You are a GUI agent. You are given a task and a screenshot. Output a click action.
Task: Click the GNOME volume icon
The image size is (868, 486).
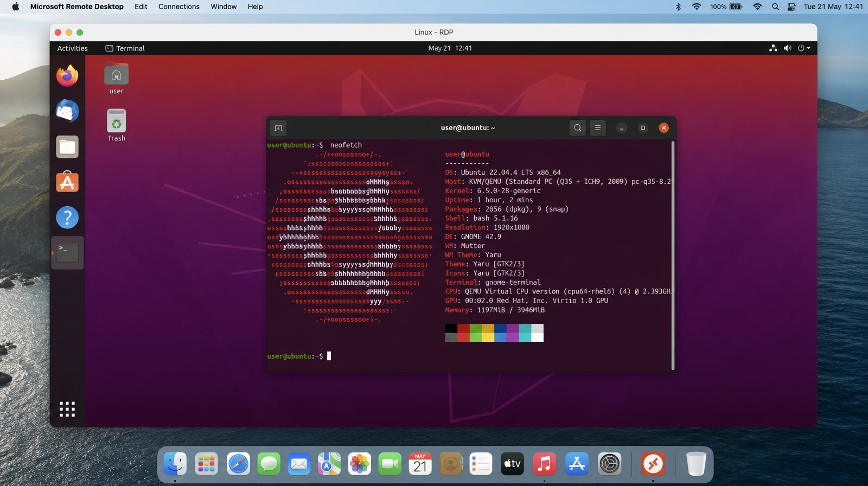pyautogui.click(x=787, y=48)
